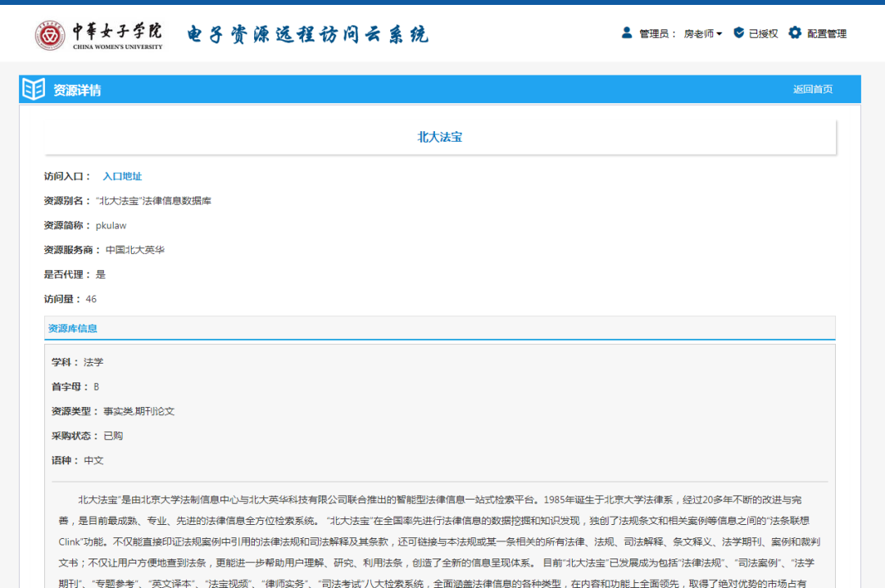The width and height of the screenshot is (885, 588).
Task: Click the 中华女子学院 university name text
Action: coord(117,31)
